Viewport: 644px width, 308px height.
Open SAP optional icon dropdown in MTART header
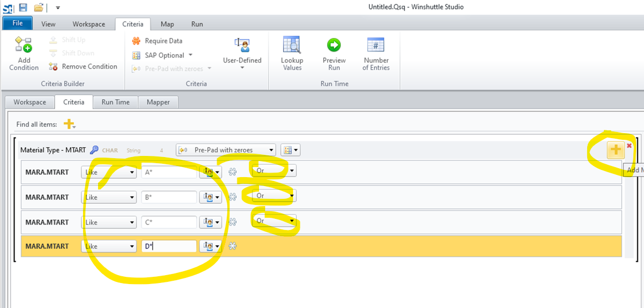click(x=290, y=150)
